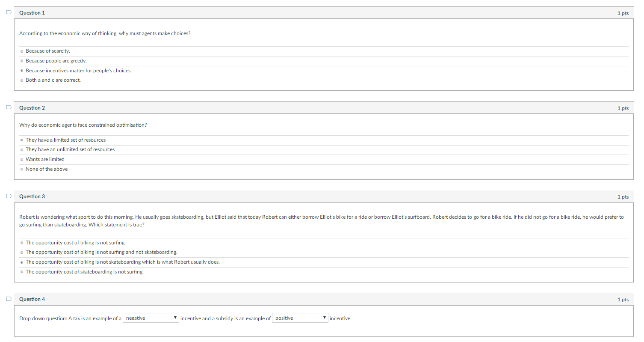This screenshot has width=644, height=342.
Task: Click the Robert and Elliot scenario paragraph
Action: (x=322, y=221)
